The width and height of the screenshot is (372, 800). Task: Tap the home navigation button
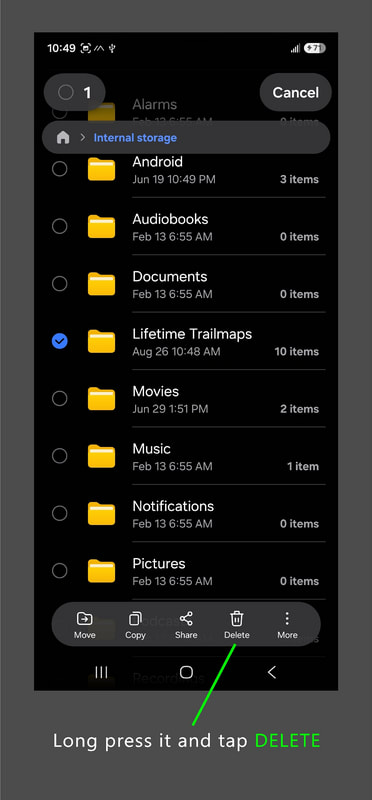[x=186, y=672]
